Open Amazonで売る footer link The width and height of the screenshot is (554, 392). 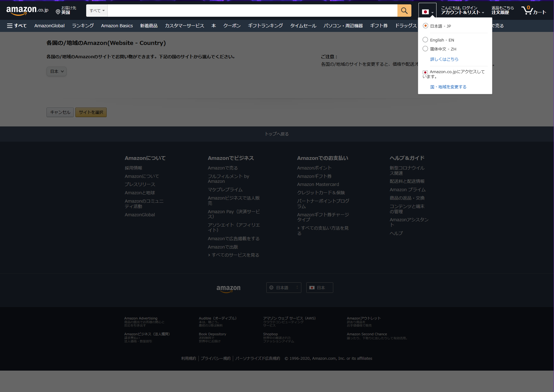223,168
